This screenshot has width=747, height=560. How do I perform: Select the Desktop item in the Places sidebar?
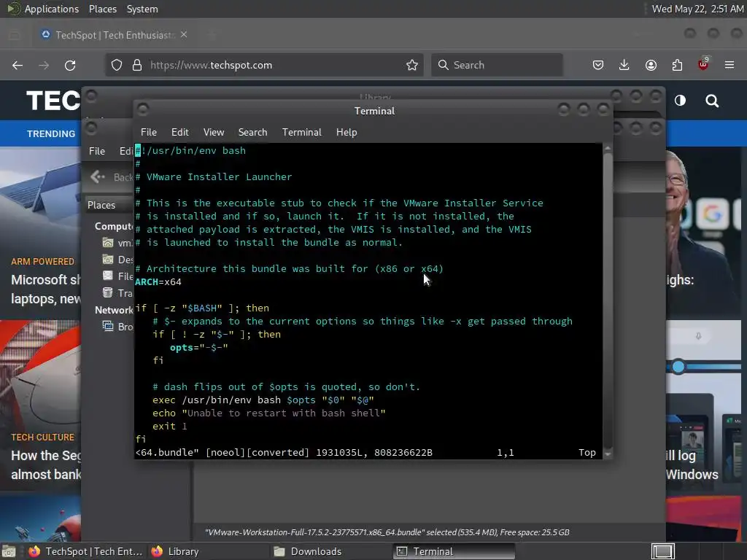(x=117, y=260)
